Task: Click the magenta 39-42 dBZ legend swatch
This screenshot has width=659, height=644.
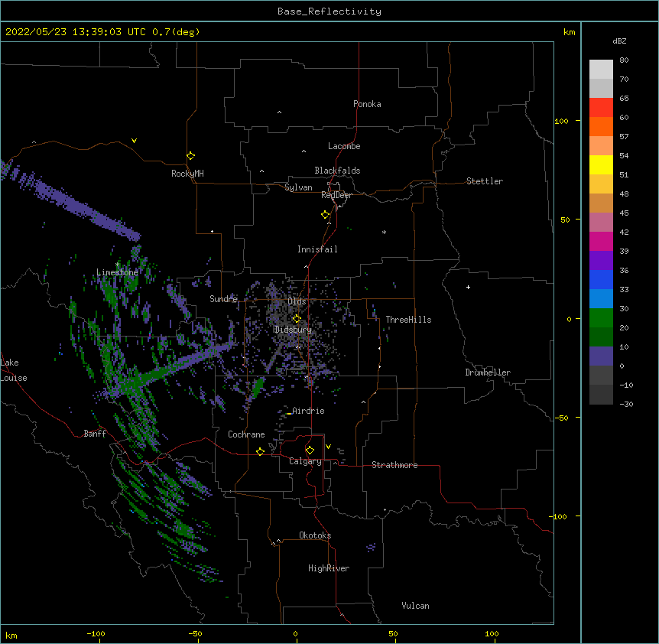Action: tap(601, 242)
